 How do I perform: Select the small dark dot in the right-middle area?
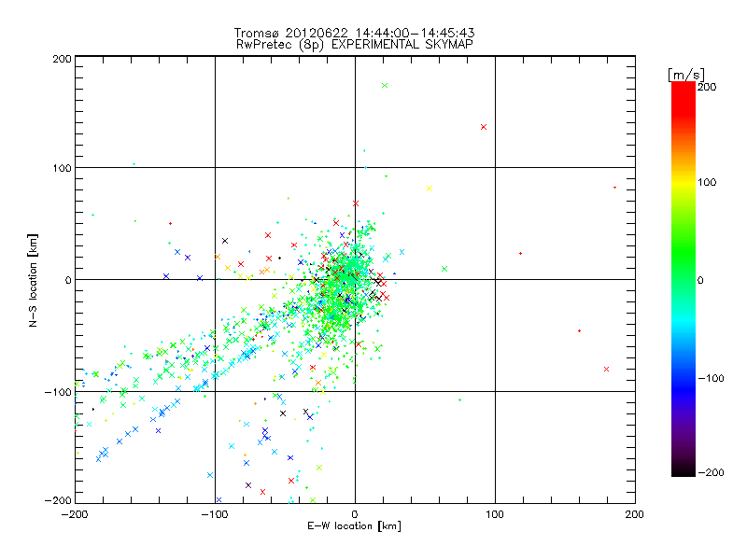[x=520, y=253]
